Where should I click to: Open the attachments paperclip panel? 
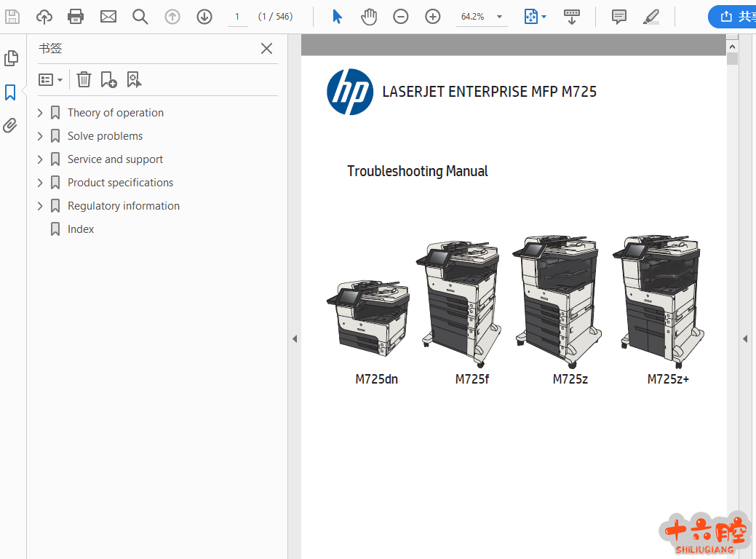(10, 125)
